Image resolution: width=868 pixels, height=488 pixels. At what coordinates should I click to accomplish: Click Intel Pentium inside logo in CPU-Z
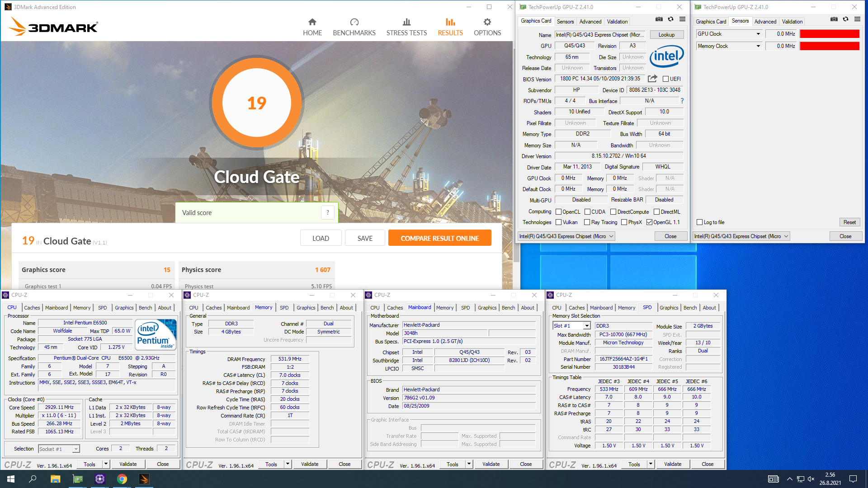click(x=156, y=335)
